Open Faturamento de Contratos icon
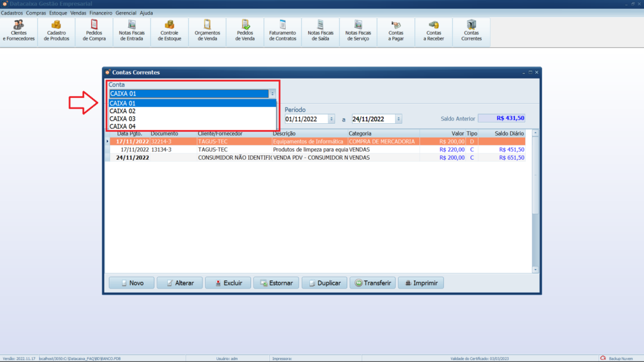This screenshot has width=644, height=362. [x=282, y=30]
